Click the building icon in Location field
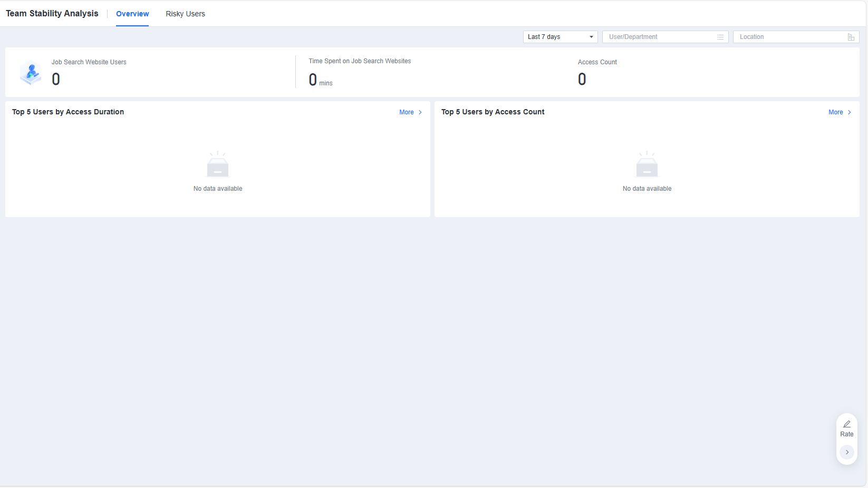 [851, 37]
